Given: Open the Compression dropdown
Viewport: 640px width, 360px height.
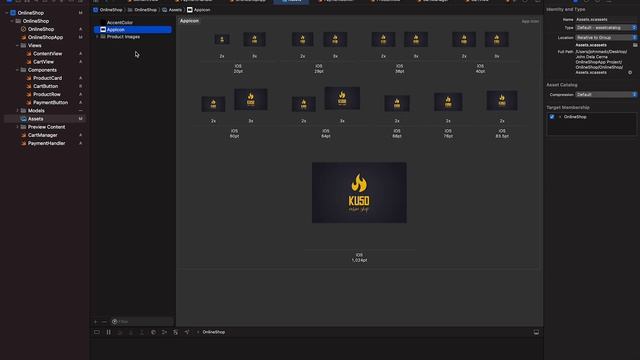Looking at the screenshot, I should tap(606, 94).
